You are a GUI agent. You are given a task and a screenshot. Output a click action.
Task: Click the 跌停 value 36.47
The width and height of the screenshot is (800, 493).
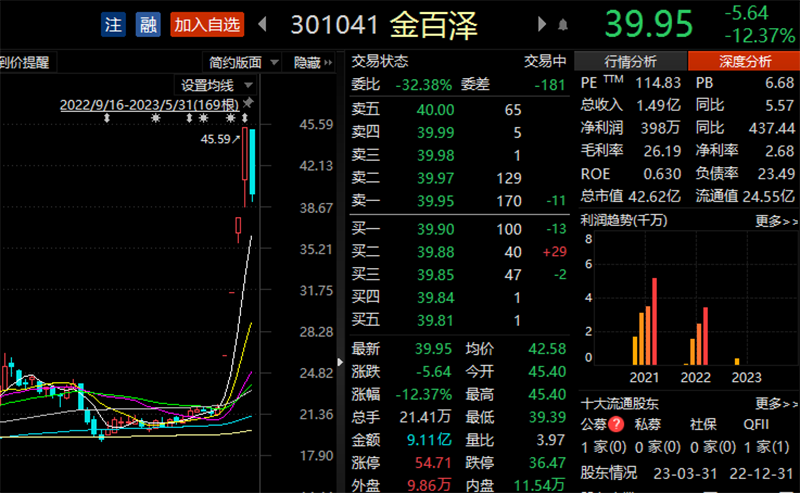[547, 463]
